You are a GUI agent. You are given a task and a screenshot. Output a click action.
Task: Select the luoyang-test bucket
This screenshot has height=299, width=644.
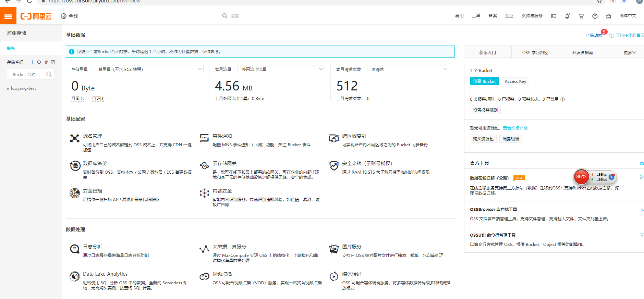[x=23, y=88]
